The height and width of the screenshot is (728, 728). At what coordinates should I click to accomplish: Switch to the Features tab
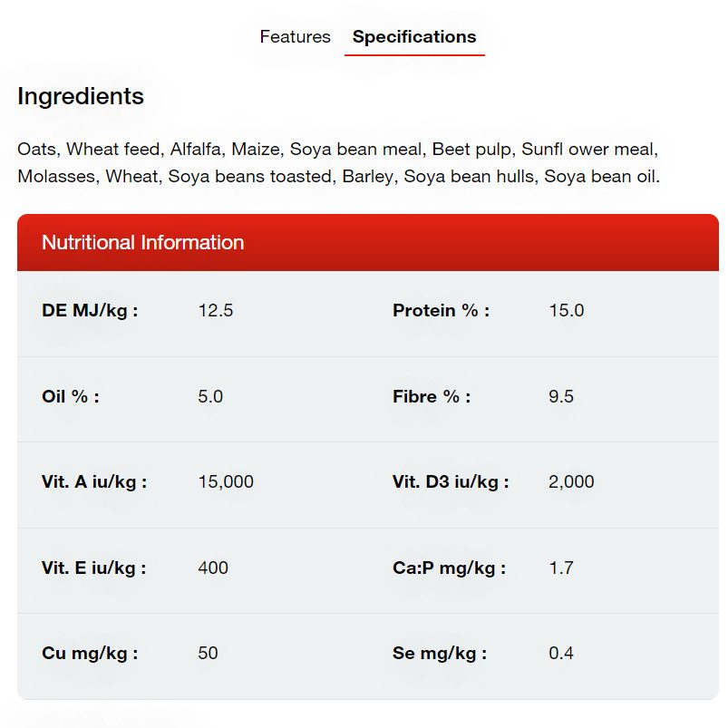295,37
